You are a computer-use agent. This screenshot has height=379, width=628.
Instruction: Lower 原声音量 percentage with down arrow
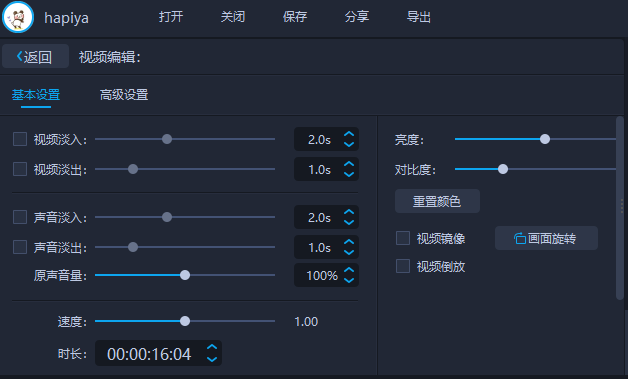[x=349, y=280]
